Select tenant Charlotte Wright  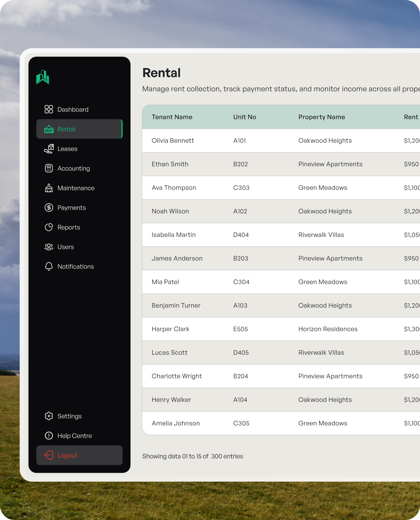[x=177, y=376]
